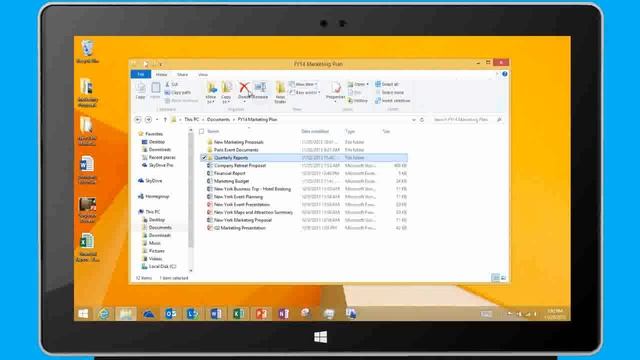Open the Recent locations arrow beside Forward
This screenshot has height=360, width=640.
(x=158, y=120)
